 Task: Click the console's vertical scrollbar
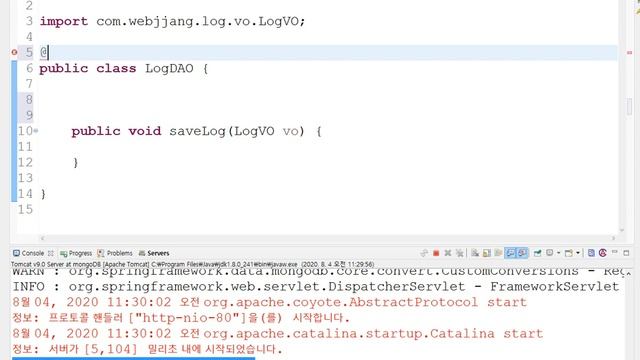(629, 314)
